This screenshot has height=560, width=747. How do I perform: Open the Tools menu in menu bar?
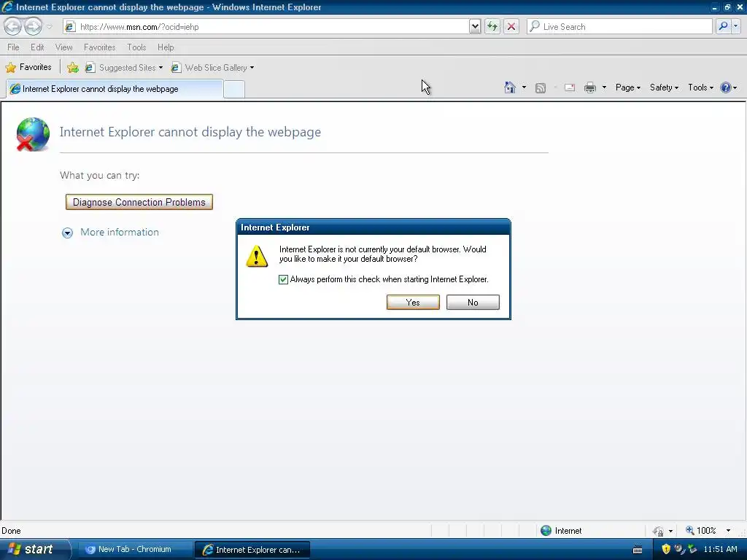136,47
